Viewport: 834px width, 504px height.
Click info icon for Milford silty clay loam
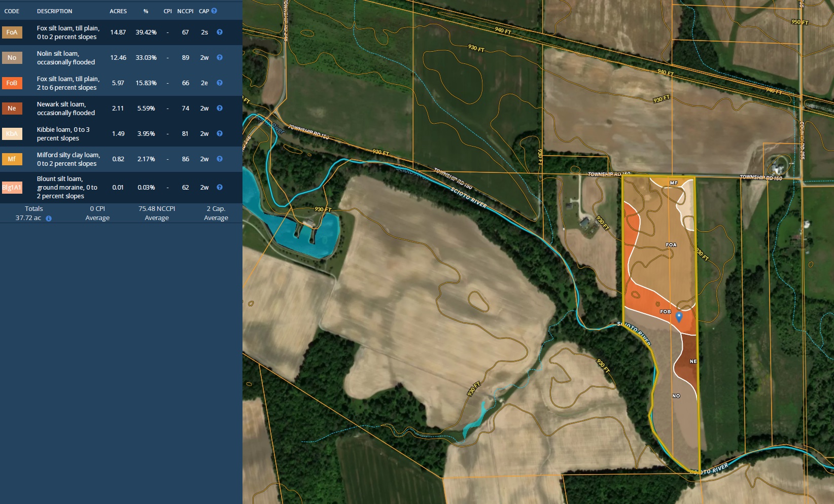220,159
